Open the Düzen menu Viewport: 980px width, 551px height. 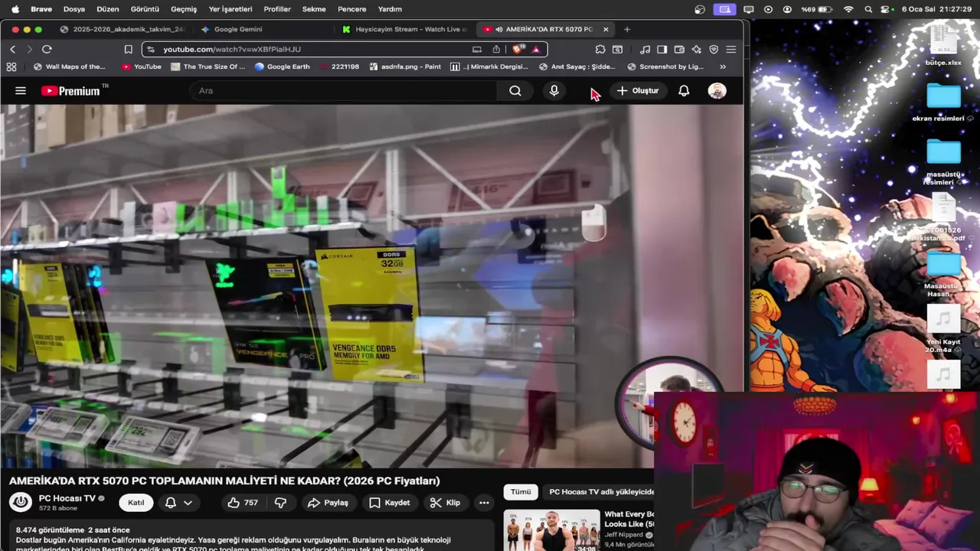point(107,9)
